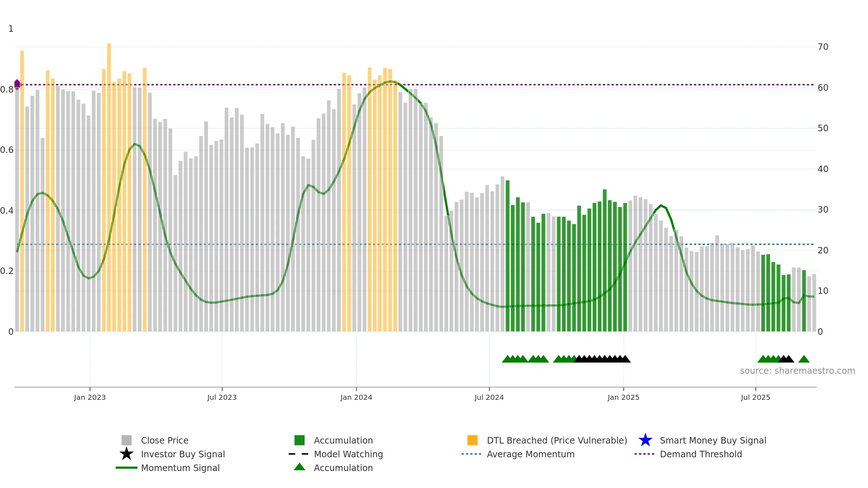The width and height of the screenshot is (868, 488).
Task: Click the green Accumulation triangle legend icon
Action: pyautogui.click(x=299, y=467)
